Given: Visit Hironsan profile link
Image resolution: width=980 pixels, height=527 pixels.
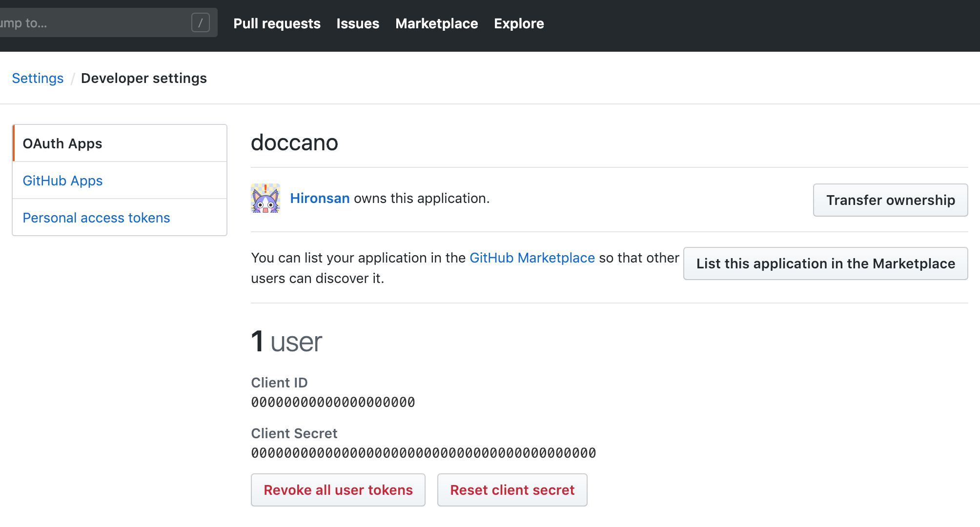Looking at the screenshot, I should (320, 198).
